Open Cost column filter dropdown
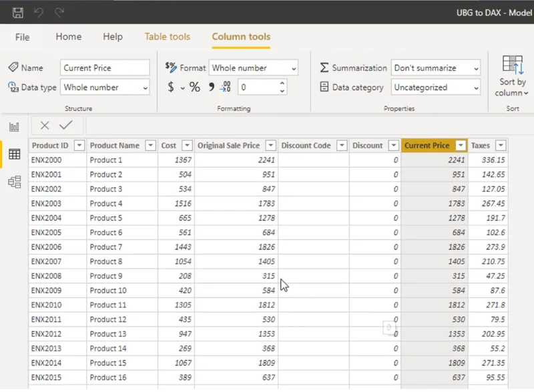 click(x=187, y=146)
